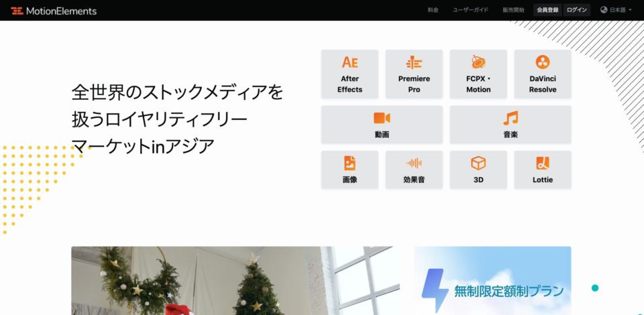Viewport: 644px width, 315px height.
Task: Click the MotionElements logo icon
Action: [x=17, y=11]
